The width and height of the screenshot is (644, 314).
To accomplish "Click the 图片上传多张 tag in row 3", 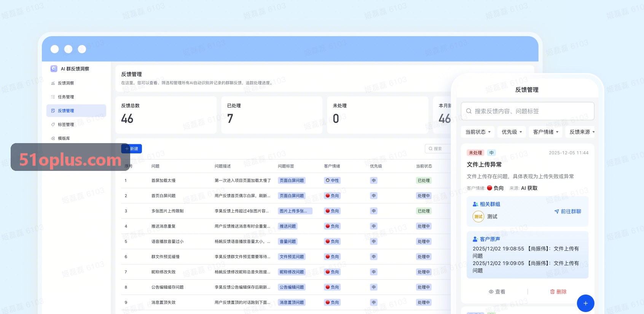I will tap(295, 211).
